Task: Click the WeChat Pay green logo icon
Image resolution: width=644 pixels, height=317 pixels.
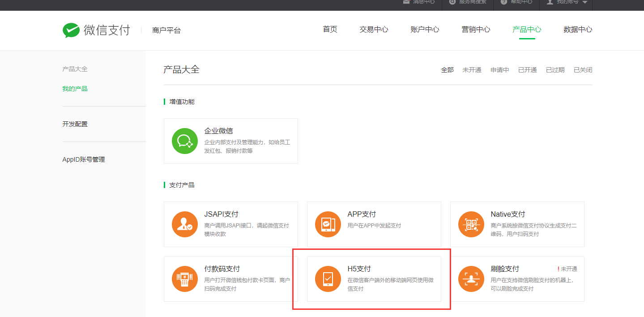Action: (71, 30)
